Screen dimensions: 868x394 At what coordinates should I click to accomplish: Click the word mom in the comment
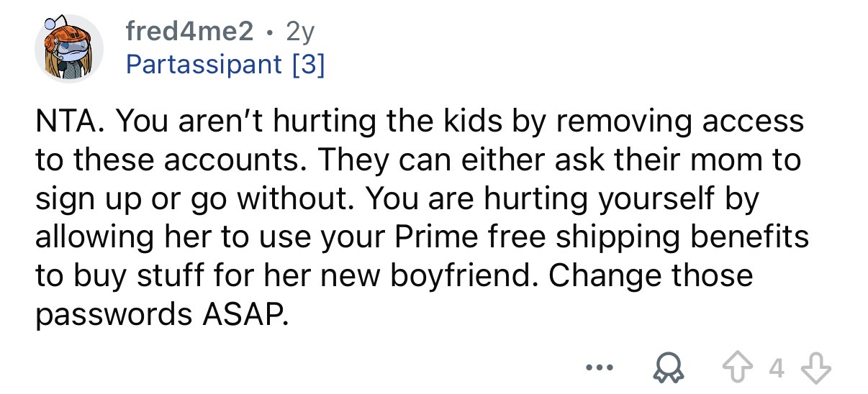click(x=719, y=160)
